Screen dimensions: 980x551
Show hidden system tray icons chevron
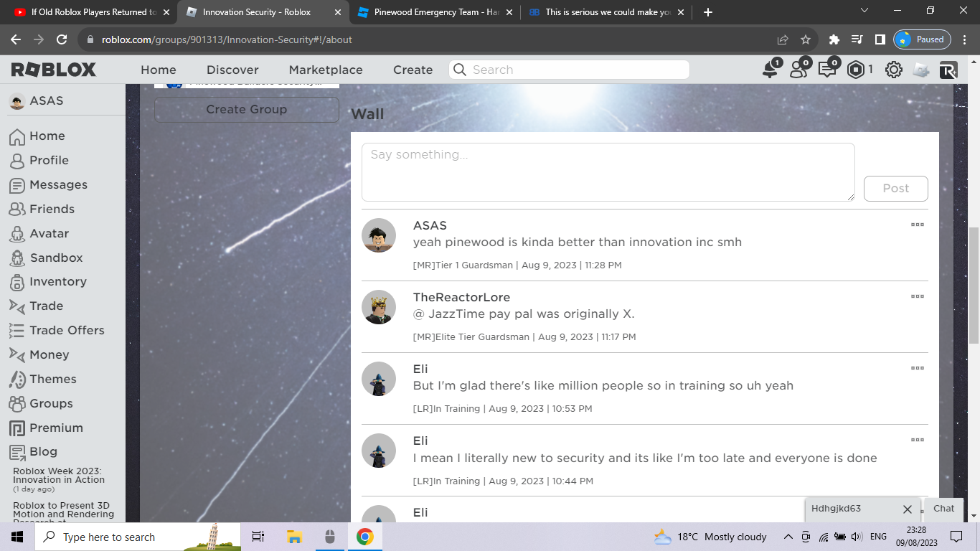tap(788, 537)
